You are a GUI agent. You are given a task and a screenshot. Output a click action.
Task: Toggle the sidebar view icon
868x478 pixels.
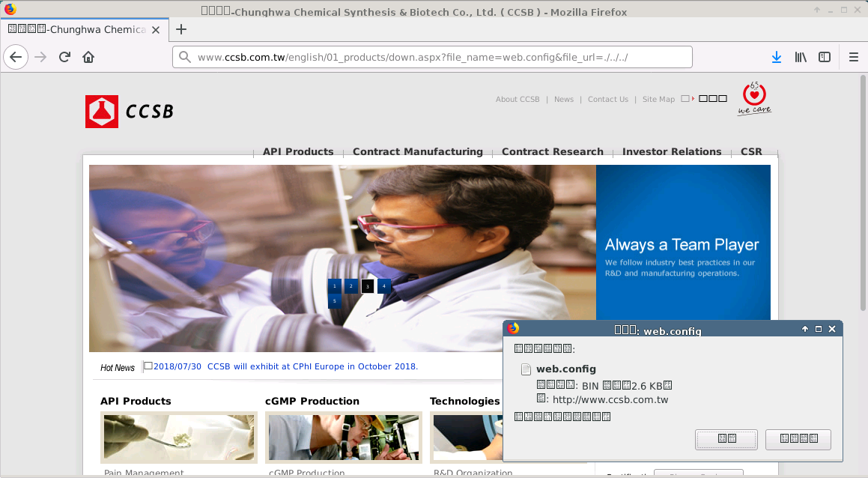[x=825, y=57]
